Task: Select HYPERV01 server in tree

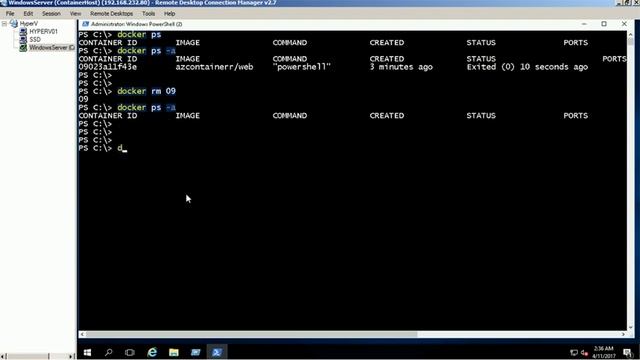Action: point(43,31)
